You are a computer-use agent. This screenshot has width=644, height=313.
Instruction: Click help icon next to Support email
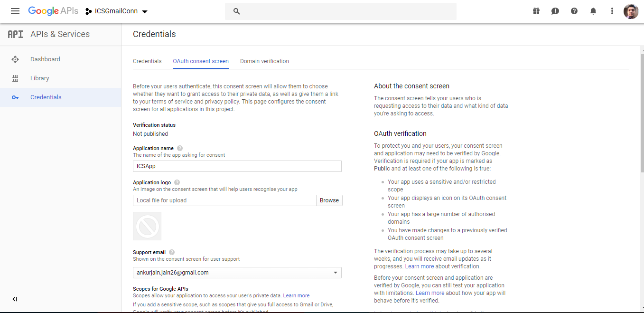point(172,252)
